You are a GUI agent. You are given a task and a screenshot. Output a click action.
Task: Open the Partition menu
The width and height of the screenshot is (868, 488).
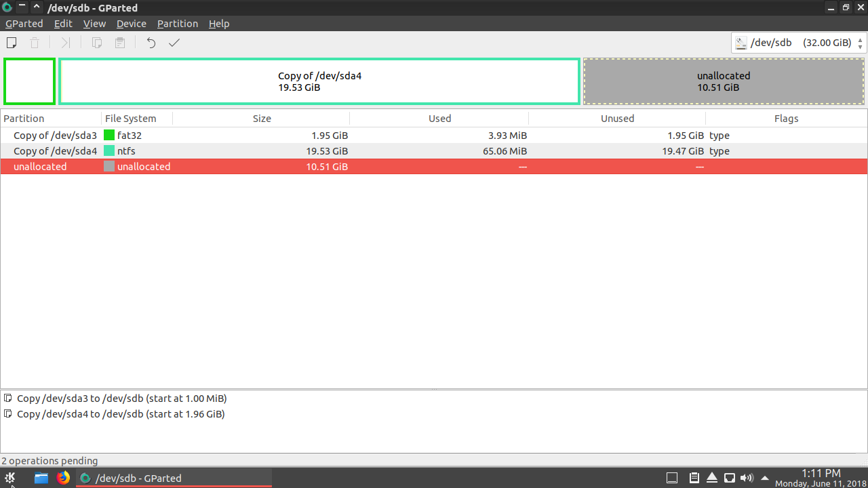click(x=178, y=24)
